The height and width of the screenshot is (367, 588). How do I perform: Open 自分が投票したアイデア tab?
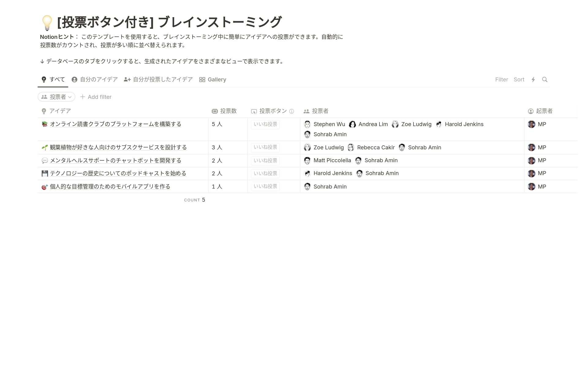click(x=158, y=80)
